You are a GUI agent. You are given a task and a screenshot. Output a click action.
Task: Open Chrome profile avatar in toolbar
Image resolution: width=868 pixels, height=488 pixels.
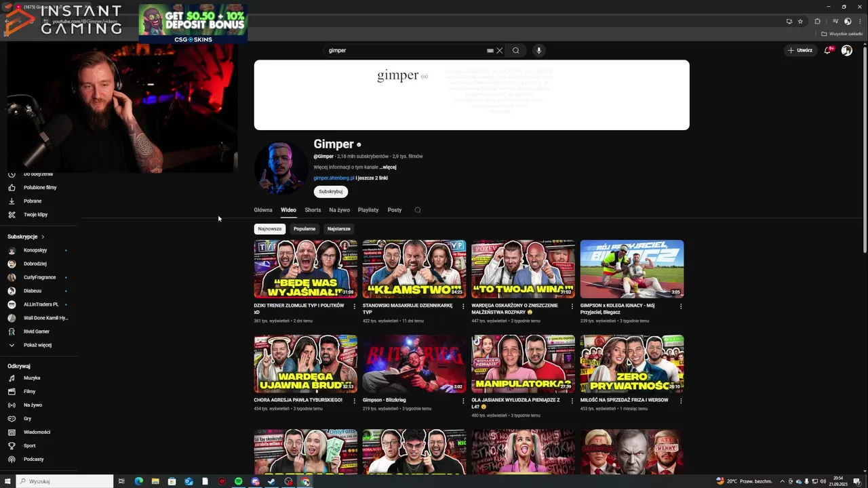[x=848, y=21]
